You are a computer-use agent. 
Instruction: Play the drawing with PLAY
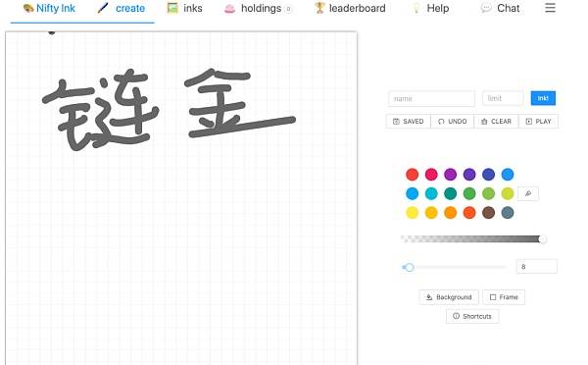[x=538, y=122]
